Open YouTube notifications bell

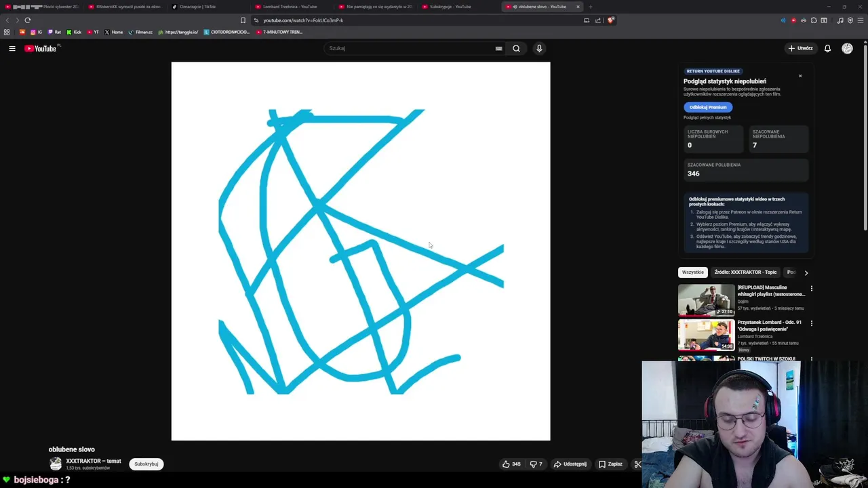[x=827, y=48]
